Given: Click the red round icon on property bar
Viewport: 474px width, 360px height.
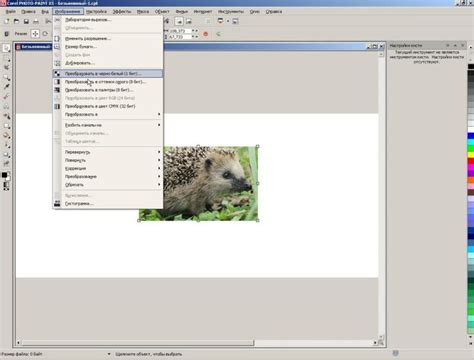Looking at the screenshot, I should click(x=206, y=34).
